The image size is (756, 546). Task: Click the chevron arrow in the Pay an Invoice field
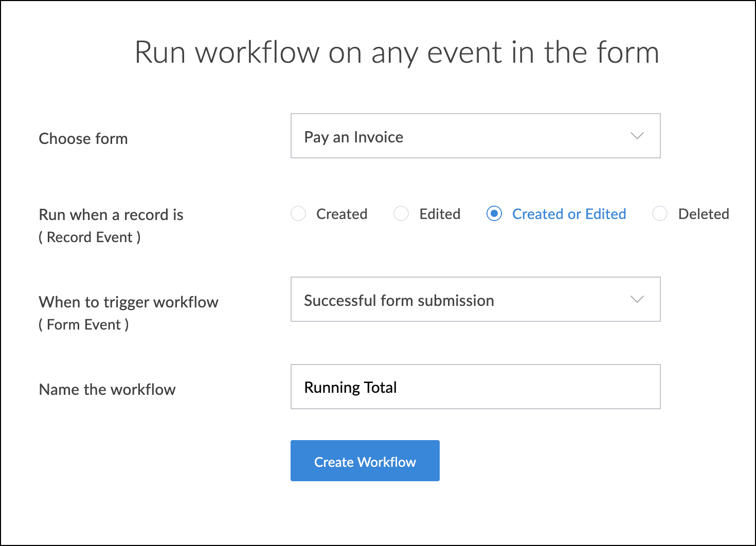pyautogui.click(x=637, y=136)
